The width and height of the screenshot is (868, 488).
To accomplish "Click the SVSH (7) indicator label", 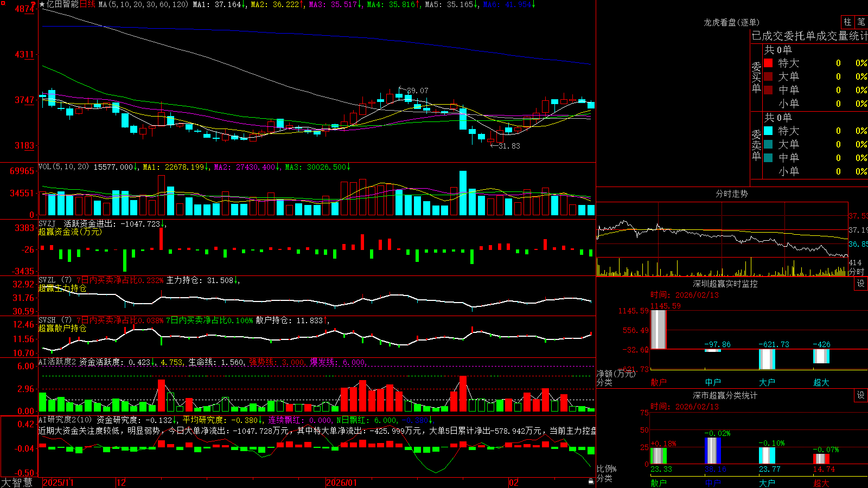I will 55,320.
